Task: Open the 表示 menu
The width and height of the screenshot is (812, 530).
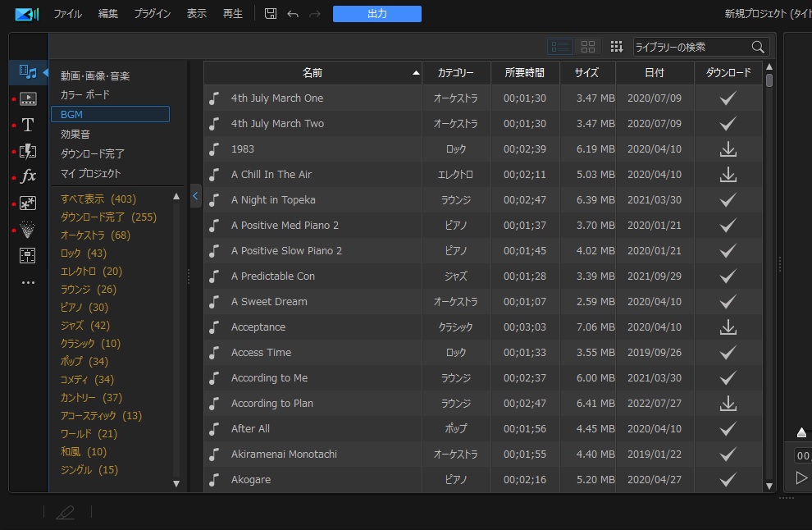Action: point(196,14)
